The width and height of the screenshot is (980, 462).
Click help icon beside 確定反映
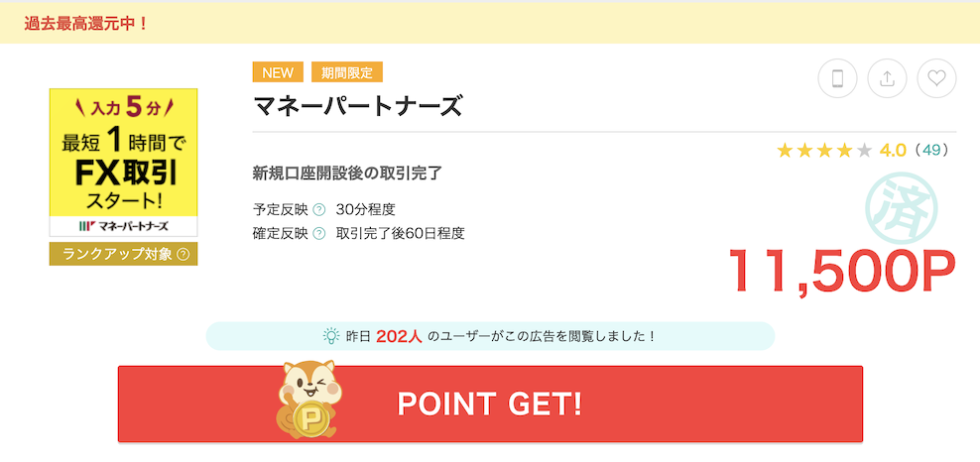click(x=318, y=234)
